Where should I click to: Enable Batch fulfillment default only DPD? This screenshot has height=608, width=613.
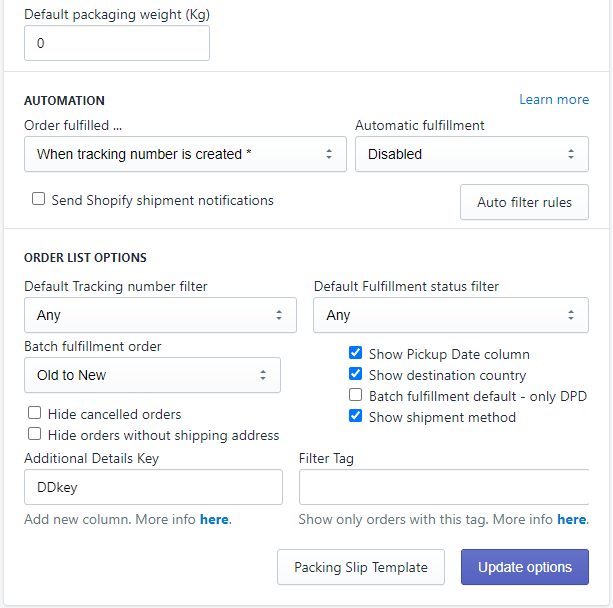(355, 395)
